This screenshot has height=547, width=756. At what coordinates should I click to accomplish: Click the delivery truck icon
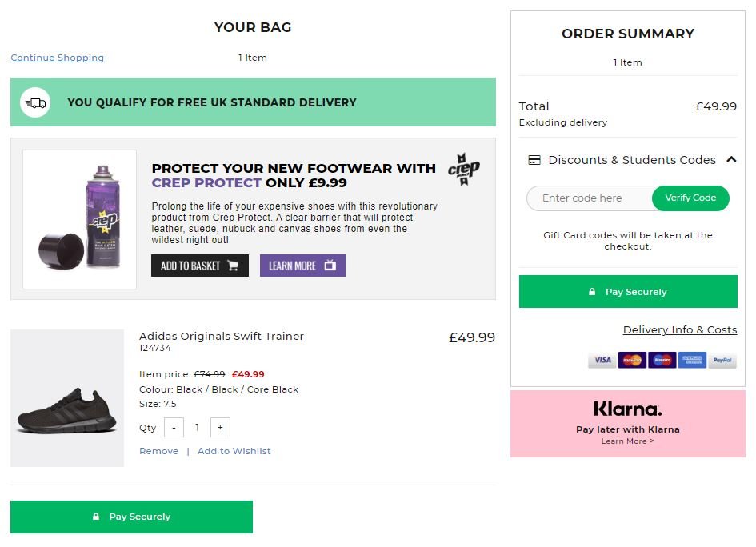pyautogui.click(x=35, y=102)
